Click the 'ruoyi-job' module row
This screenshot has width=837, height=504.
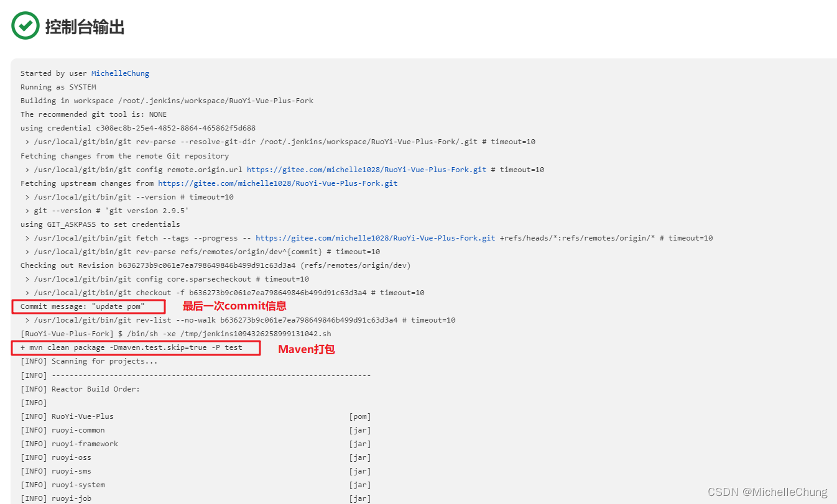pos(196,498)
